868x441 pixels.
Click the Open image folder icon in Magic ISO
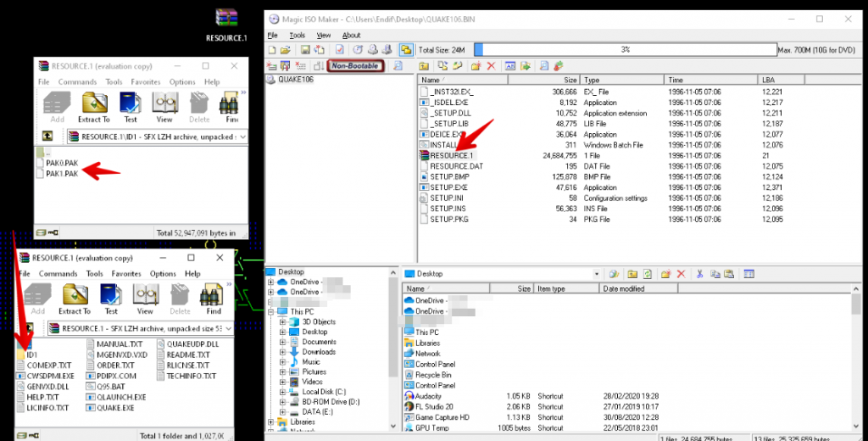pyautogui.click(x=285, y=50)
